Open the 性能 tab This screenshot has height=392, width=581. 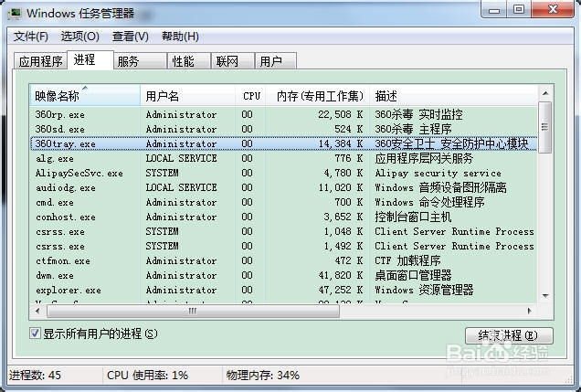(189, 61)
